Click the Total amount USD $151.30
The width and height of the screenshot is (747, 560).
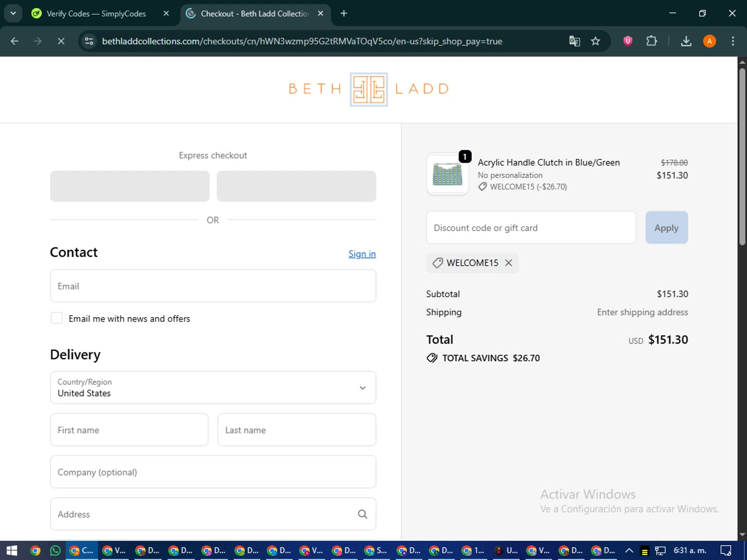[658, 340]
